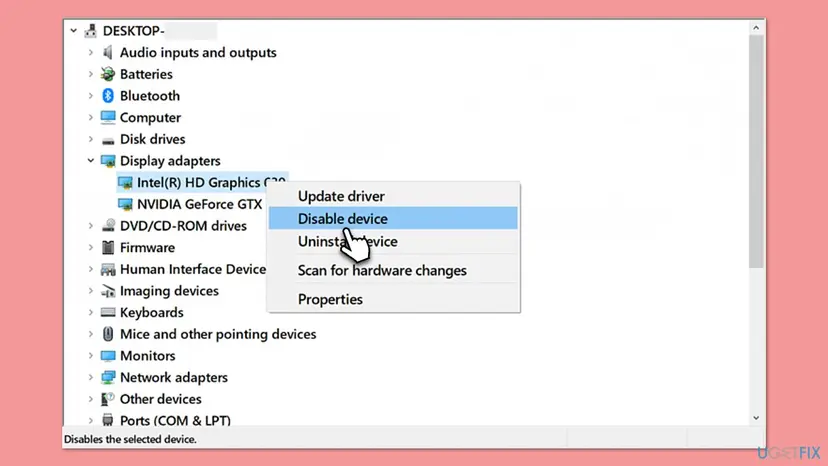The image size is (828, 466).
Task: Expand the DVD/CD-ROM drives node
Action: [91, 226]
